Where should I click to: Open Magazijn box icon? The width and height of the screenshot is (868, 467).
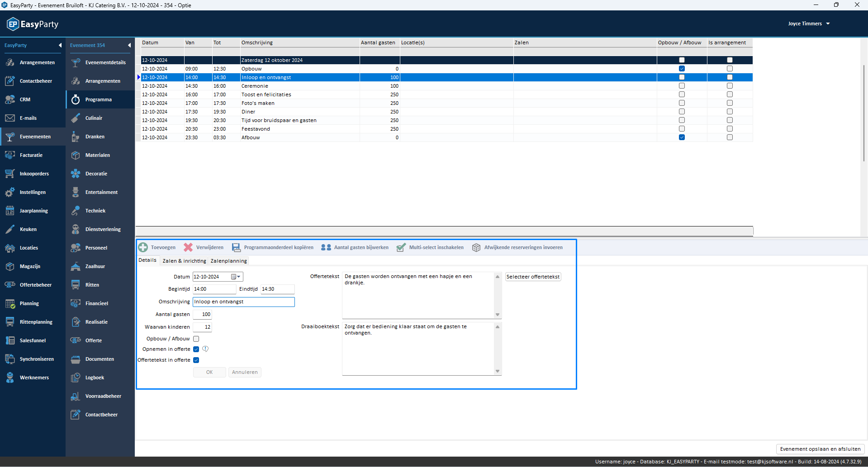click(x=10, y=266)
